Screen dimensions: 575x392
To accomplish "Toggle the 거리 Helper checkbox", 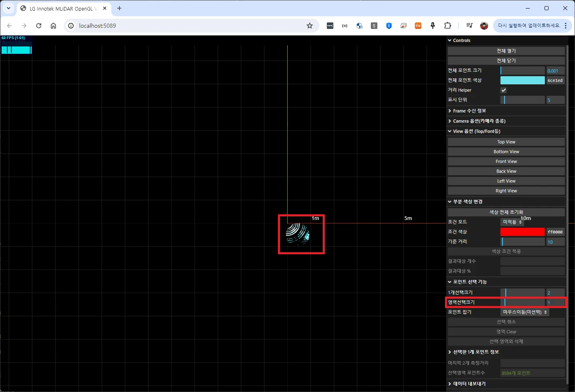I will [x=504, y=90].
